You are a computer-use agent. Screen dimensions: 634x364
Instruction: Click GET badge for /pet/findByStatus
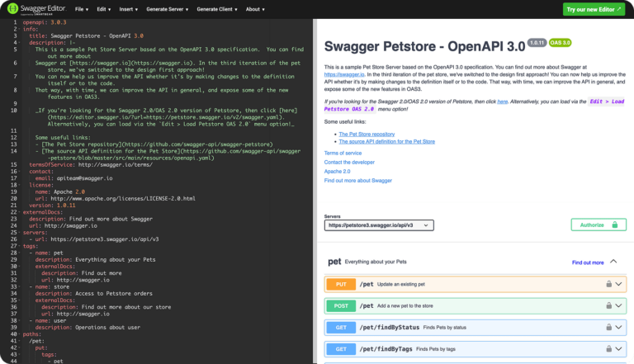340,328
